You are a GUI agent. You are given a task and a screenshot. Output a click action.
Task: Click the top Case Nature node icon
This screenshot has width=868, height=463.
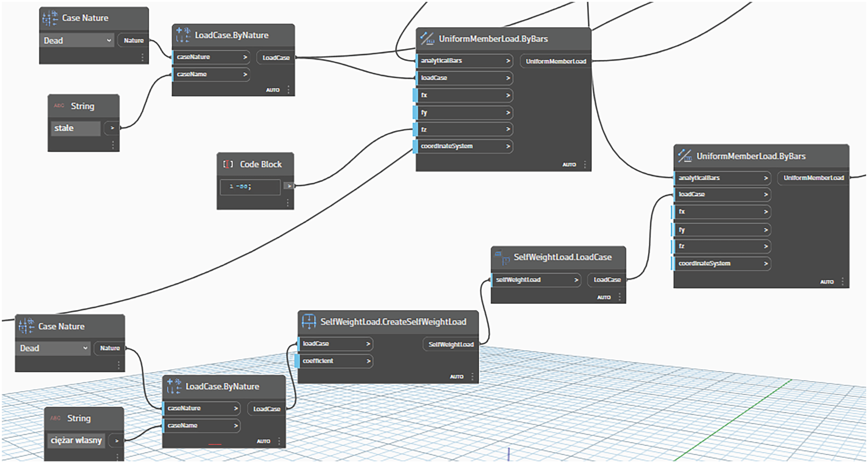[50, 18]
